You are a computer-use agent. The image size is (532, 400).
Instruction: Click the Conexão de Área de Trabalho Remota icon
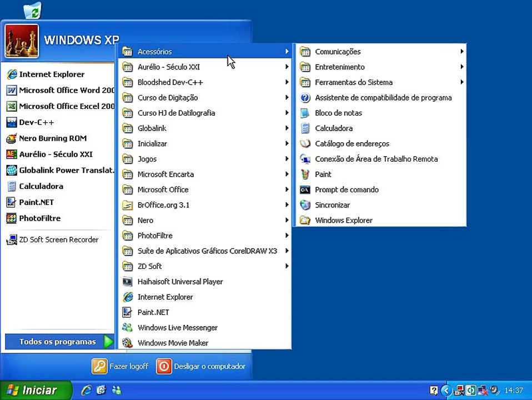click(305, 159)
